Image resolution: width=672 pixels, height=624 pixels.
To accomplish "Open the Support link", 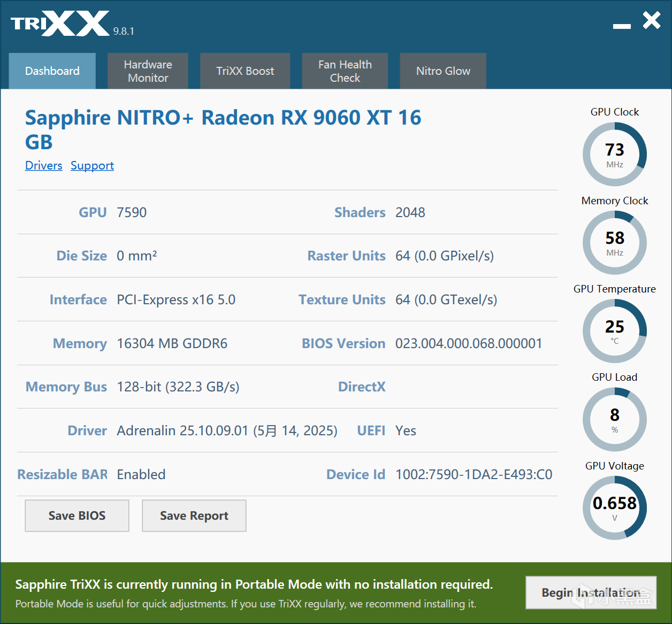I will (x=92, y=165).
